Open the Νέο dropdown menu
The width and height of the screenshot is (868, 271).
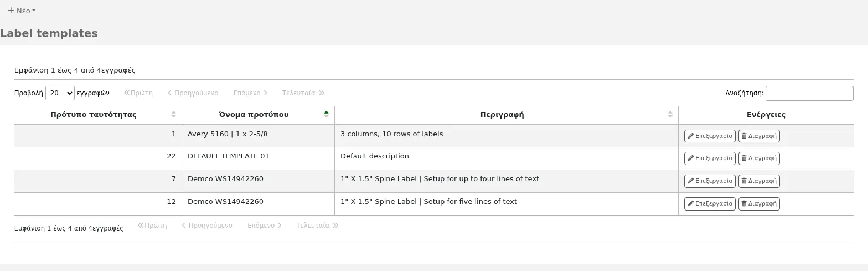[22, 11]
